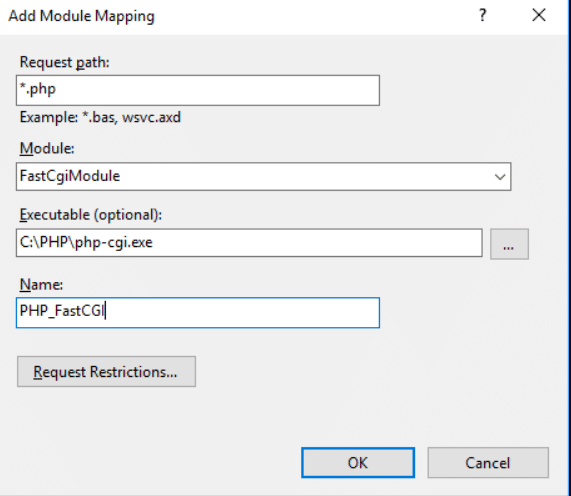Place cursor on the "C:\PHP\php-cgi.exe" text
This screenshot has height=496, width=571.
[x=86, y=243]
